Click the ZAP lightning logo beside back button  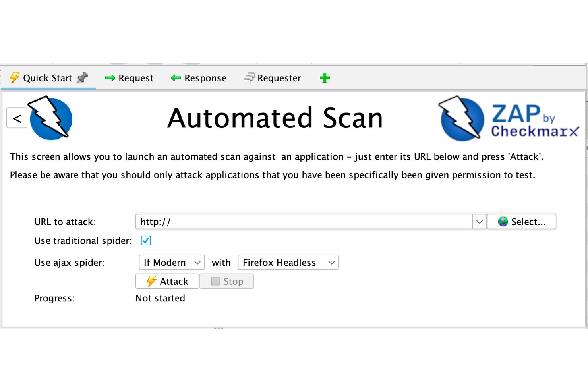(50, 118)
